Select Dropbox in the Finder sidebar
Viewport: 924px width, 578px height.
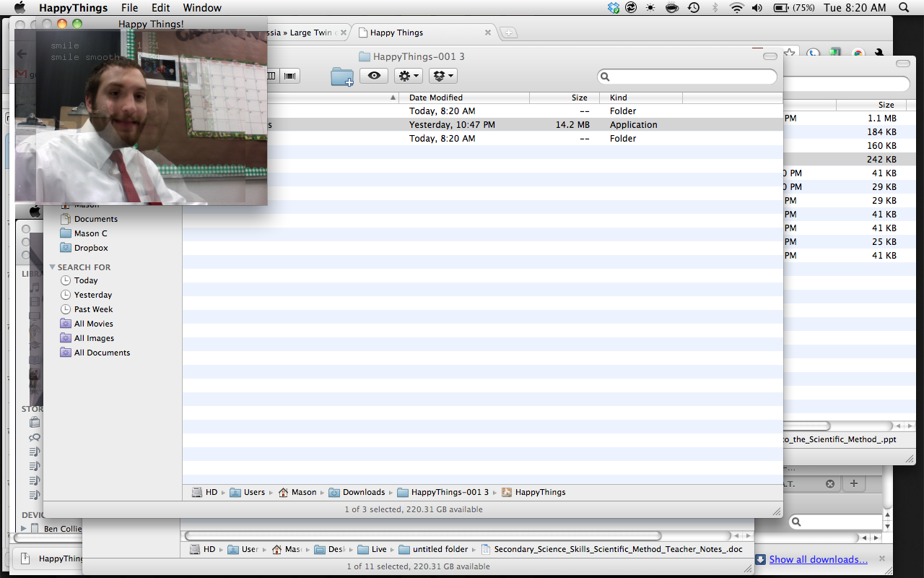[91, 248]
